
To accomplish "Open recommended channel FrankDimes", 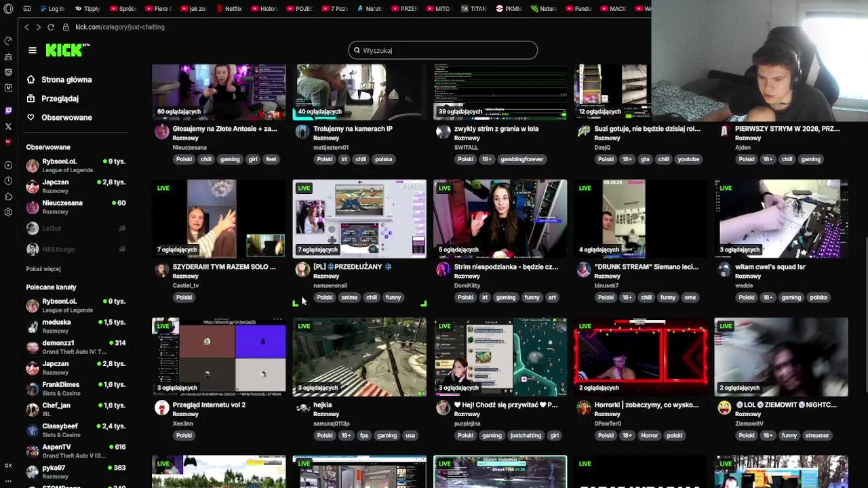I will (x=76, y=388).
